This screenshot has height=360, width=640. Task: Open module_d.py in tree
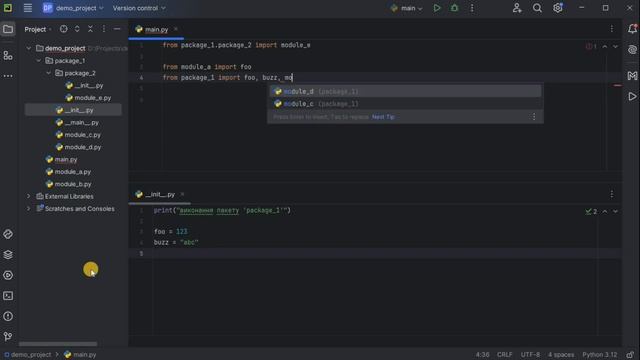(x=83, y=147)
